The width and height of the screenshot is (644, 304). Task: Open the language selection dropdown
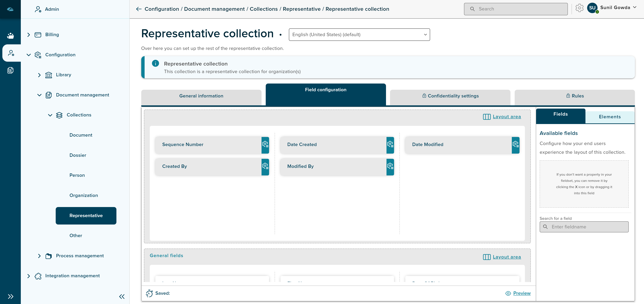point(359,35)
